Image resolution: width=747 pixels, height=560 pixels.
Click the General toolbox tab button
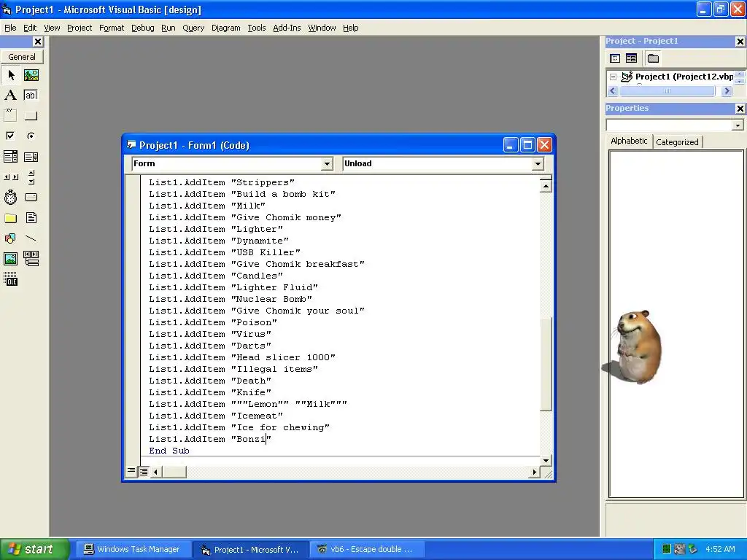click(x=22, y=57)
